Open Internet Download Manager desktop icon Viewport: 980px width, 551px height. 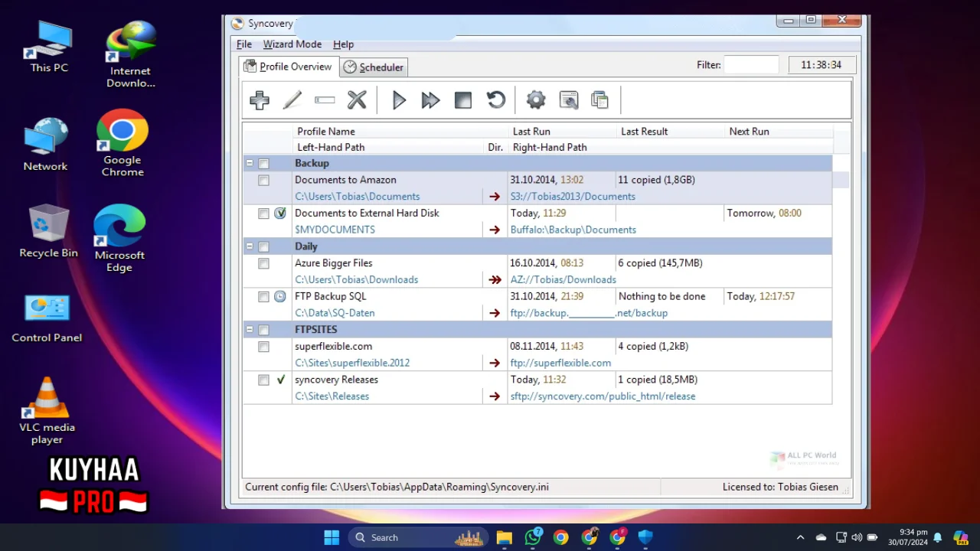(131, 54)
